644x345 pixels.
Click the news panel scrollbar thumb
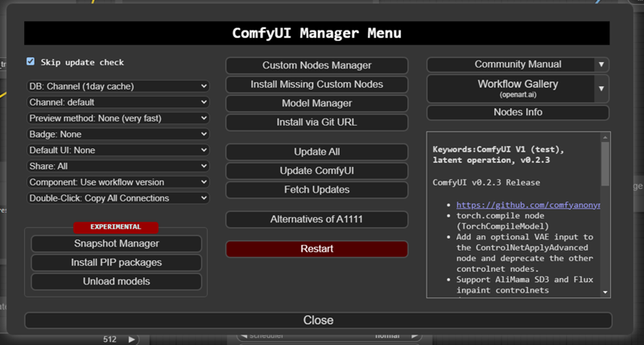point(605,164)
